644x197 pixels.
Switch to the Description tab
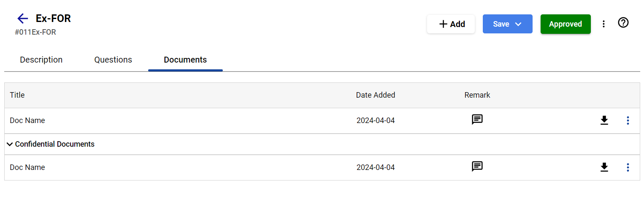(41, 60)
